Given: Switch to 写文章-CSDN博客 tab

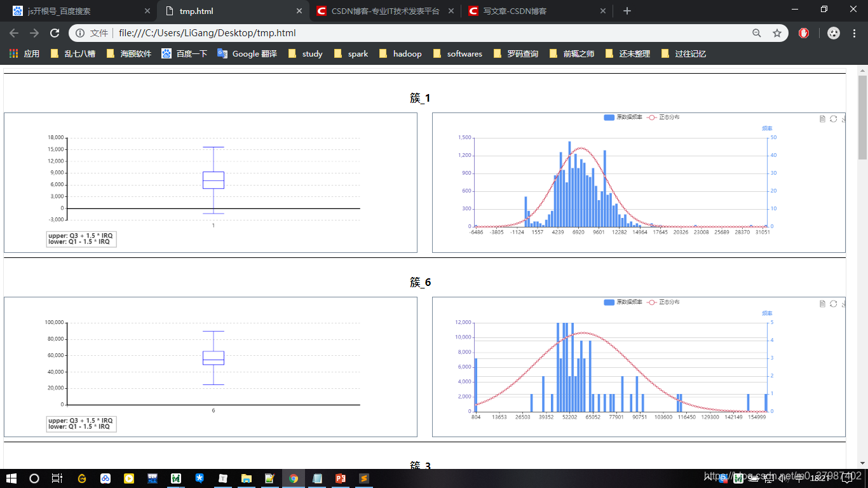Looking at the screenshot, I should click(x=537, y=11).
